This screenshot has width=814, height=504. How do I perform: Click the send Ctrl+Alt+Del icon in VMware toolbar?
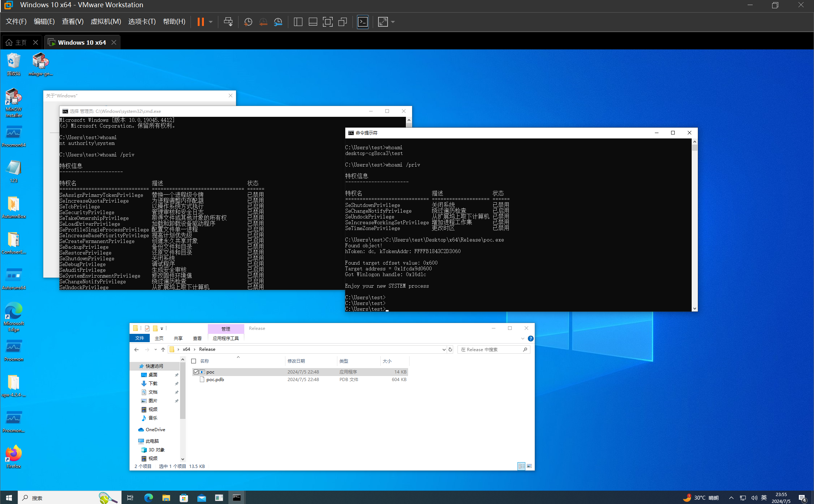click(228, 22)
